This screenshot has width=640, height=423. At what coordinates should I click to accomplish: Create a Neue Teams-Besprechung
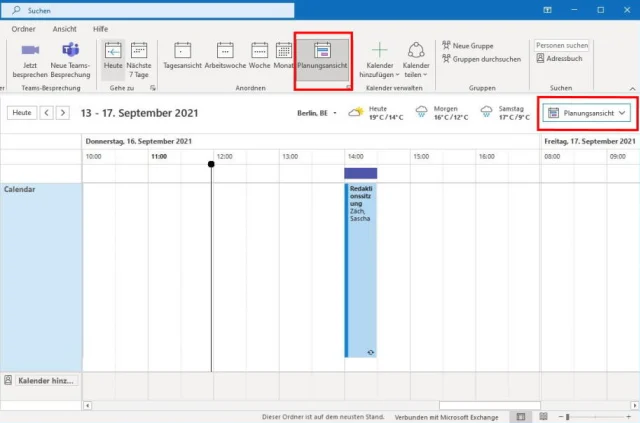tap(71, 61)
